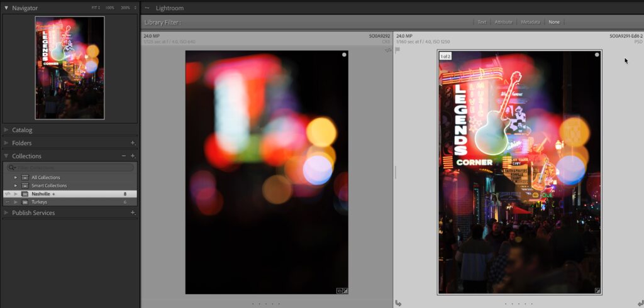Click the SO0A9291-Edit-2 file name label
Image resolution: width=644 pixels, height=308 pixels.
click(626, 36)
